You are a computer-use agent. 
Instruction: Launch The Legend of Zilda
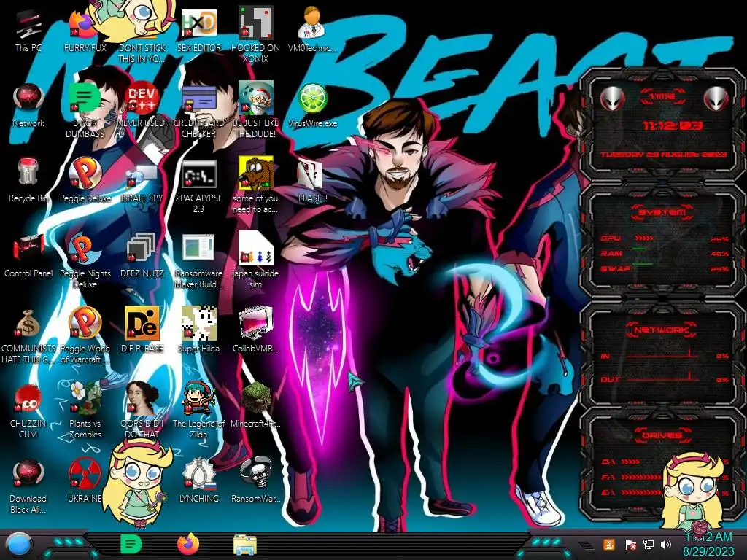[198, 398]
